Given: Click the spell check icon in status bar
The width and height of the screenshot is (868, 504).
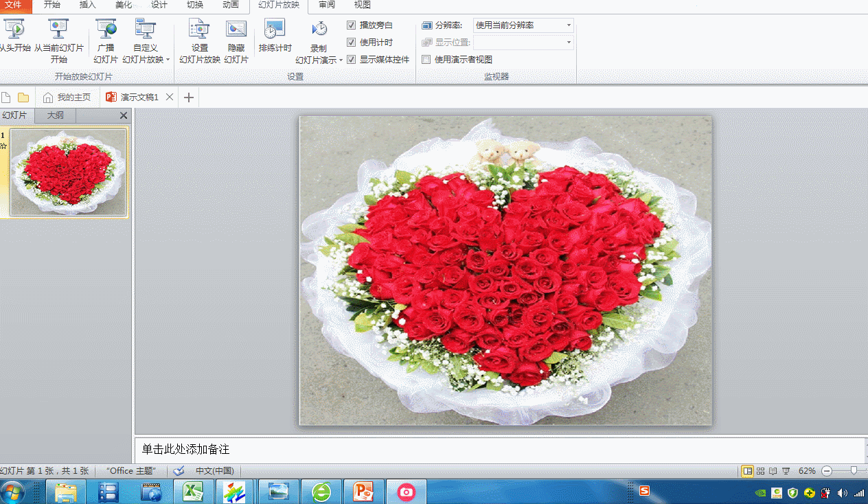Looking at the screenshot, I should pos(179,471).
